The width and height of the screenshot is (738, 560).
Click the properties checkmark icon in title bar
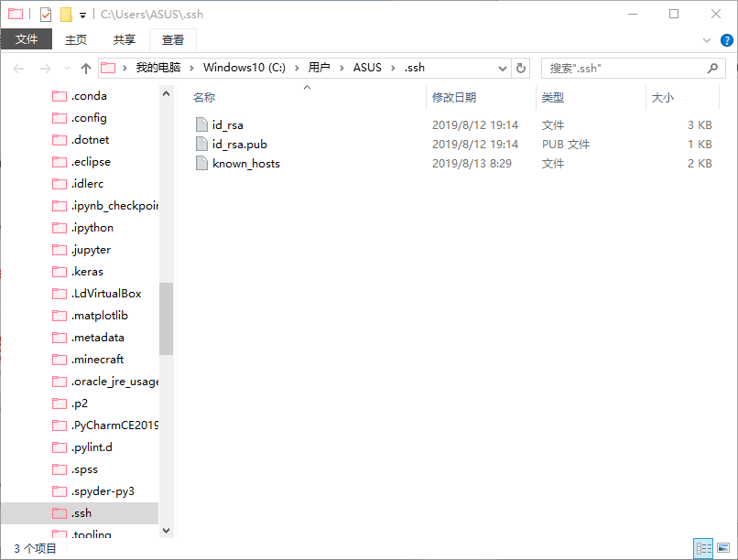coord(46,15)
